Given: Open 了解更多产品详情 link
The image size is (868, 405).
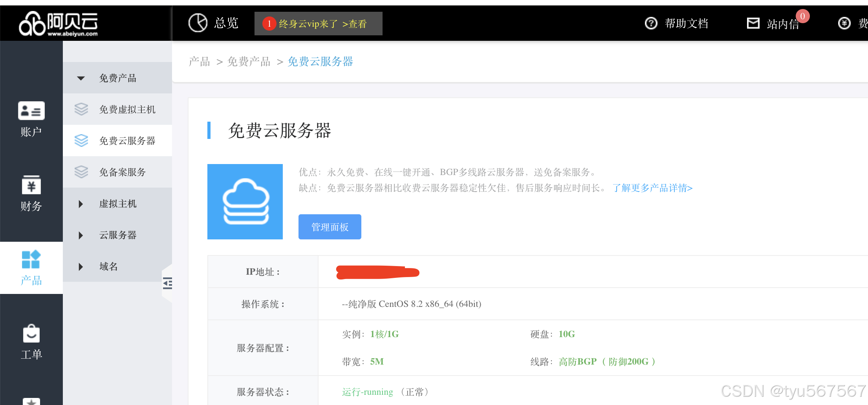Looking at the screenshot, I should (652, 188).
